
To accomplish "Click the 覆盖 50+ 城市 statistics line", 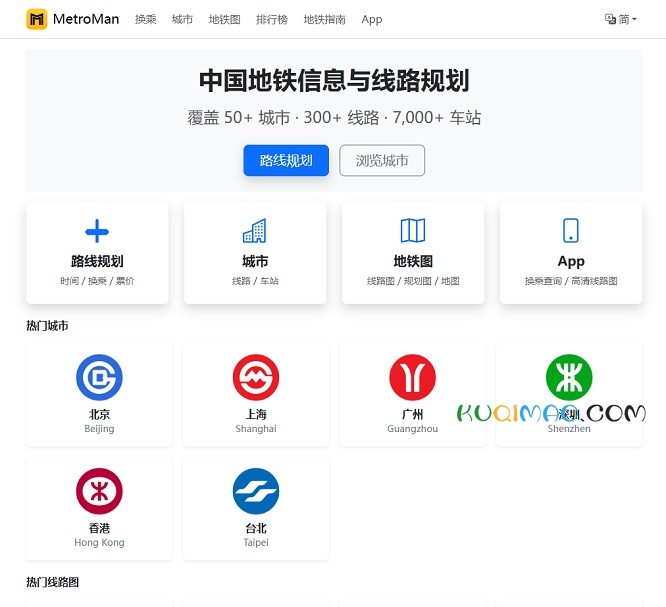I will coord(334,118).
